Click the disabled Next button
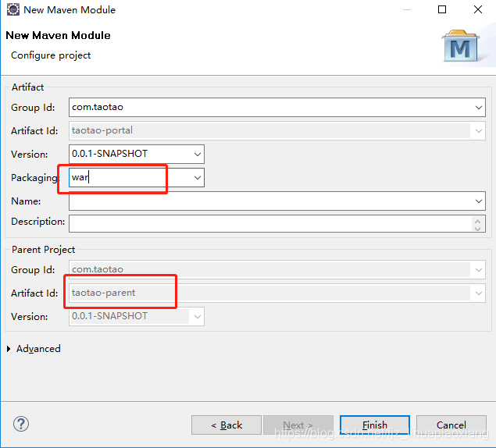496x448 pixels. pyautogui.click(x=298, y=425)
